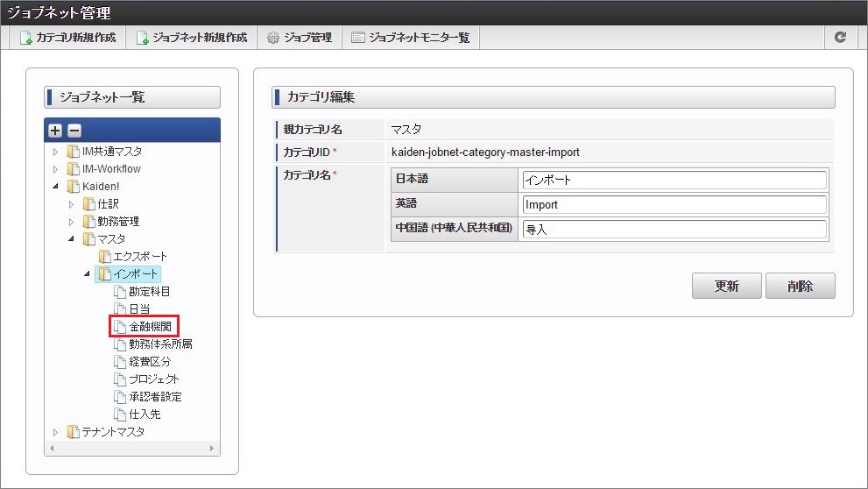Click the テナントマスタ folder icon
The width and height of the screenshot is (868, 489).
coord(73,431)
